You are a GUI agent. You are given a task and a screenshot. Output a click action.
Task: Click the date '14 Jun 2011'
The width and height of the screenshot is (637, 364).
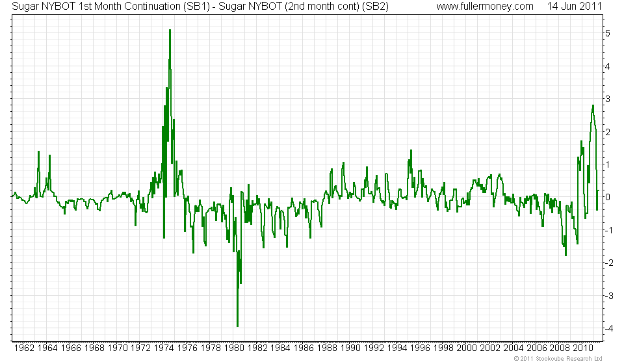574,6
